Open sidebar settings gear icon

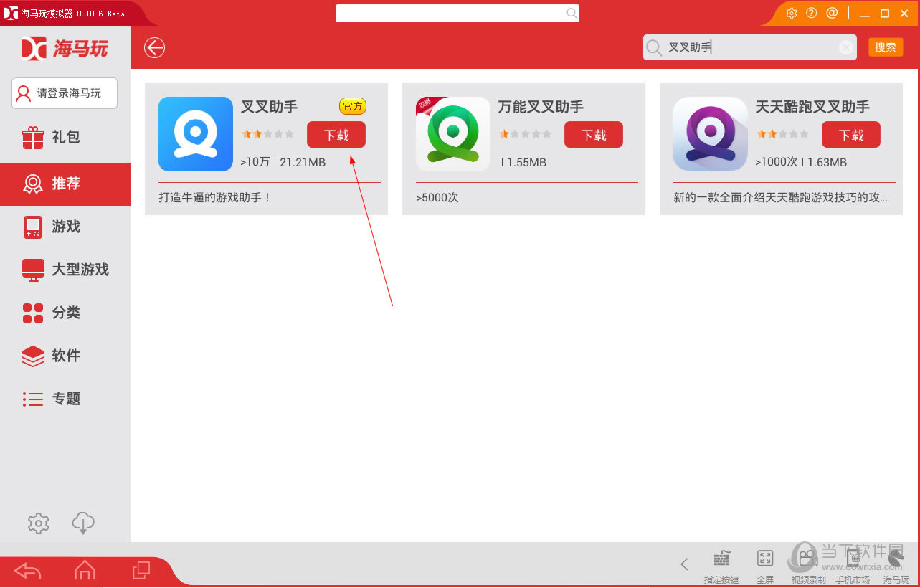pos(39,523)
